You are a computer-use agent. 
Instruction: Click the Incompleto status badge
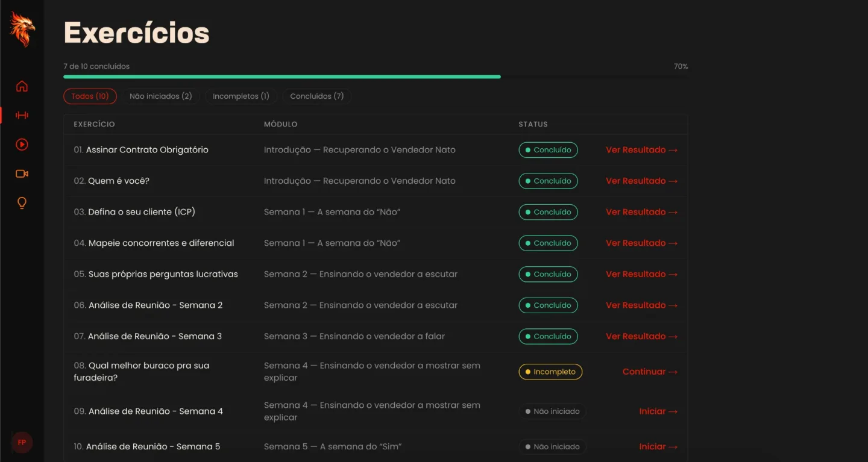coord(550,372)
